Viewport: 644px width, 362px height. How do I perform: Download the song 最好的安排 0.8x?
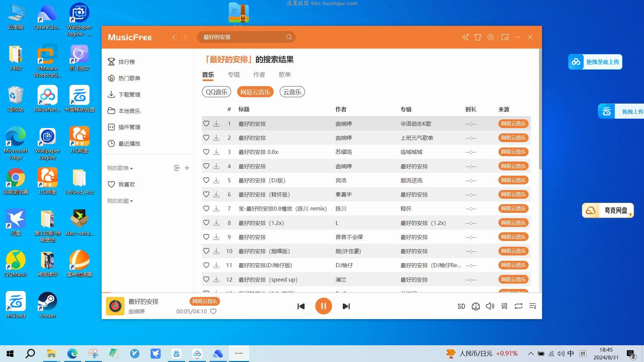[216, 152]
